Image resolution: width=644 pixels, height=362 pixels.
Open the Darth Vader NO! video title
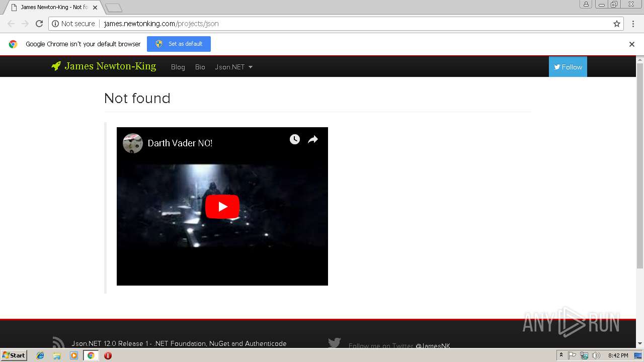click(180, 143)
